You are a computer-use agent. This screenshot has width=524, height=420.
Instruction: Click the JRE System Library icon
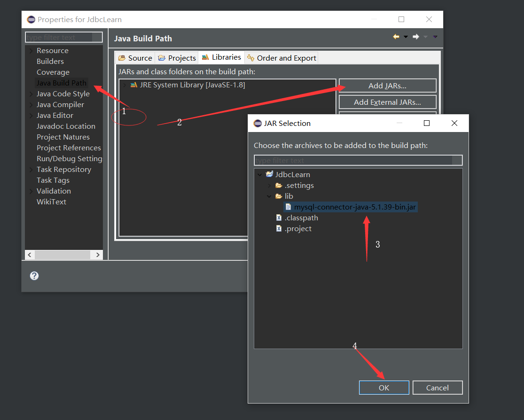[x=133, y=85]
